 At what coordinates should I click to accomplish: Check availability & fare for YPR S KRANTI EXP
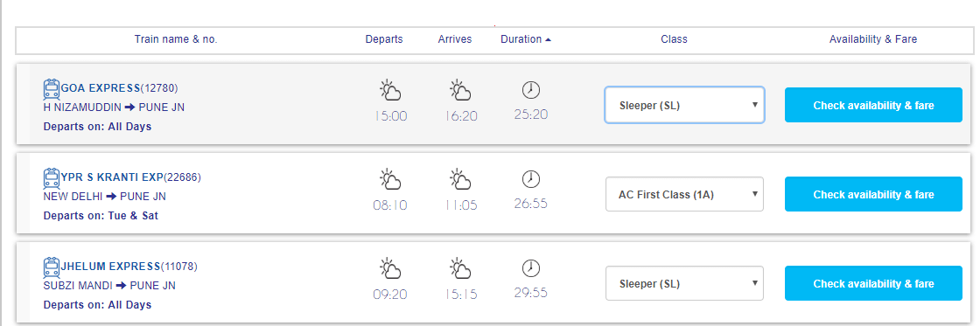(873, 194)
